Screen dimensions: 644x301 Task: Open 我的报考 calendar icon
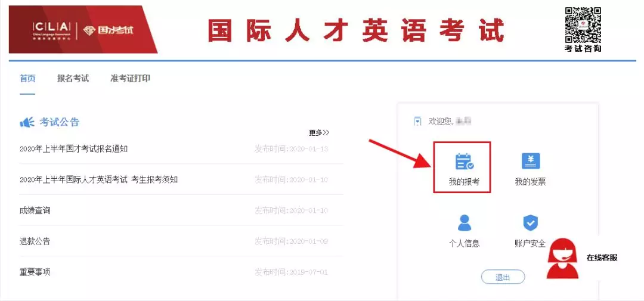[464, 162]
